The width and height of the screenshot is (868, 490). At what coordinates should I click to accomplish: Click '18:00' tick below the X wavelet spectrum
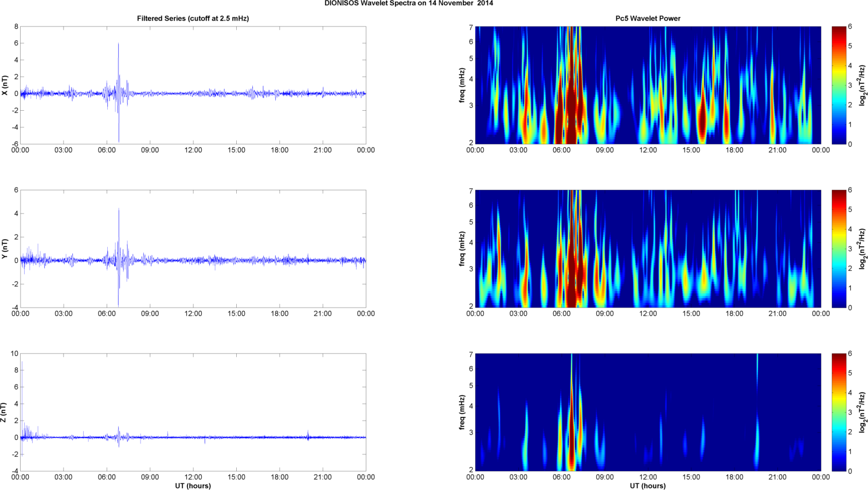(734, 150)
